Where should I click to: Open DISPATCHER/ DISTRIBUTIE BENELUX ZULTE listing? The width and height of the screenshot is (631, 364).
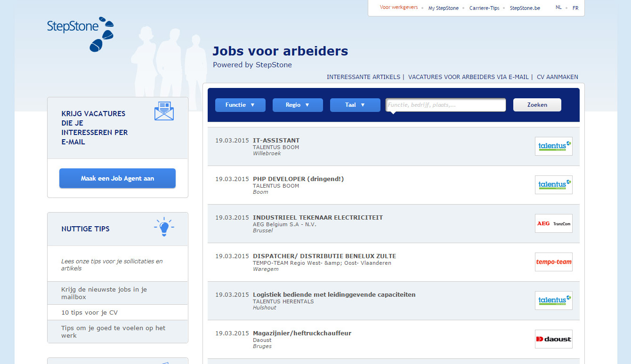pyautogui.click(x=324, y=256)
